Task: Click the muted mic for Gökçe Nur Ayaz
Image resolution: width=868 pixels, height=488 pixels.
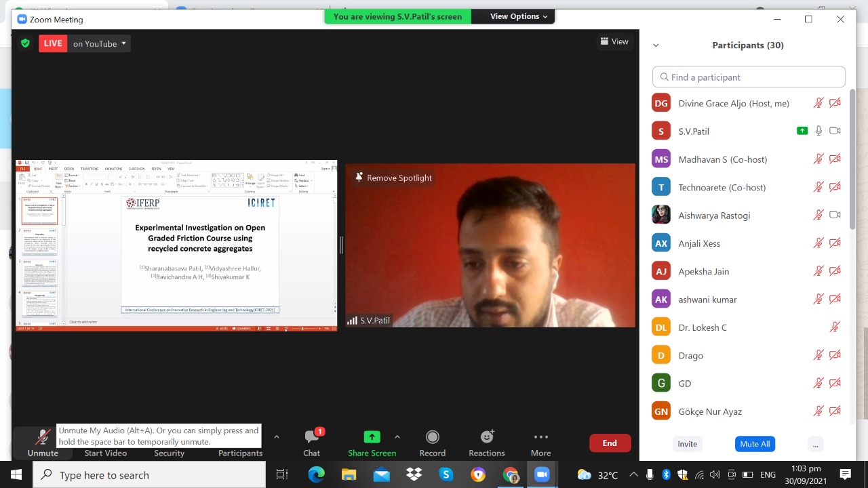Action: pos(818,411)
